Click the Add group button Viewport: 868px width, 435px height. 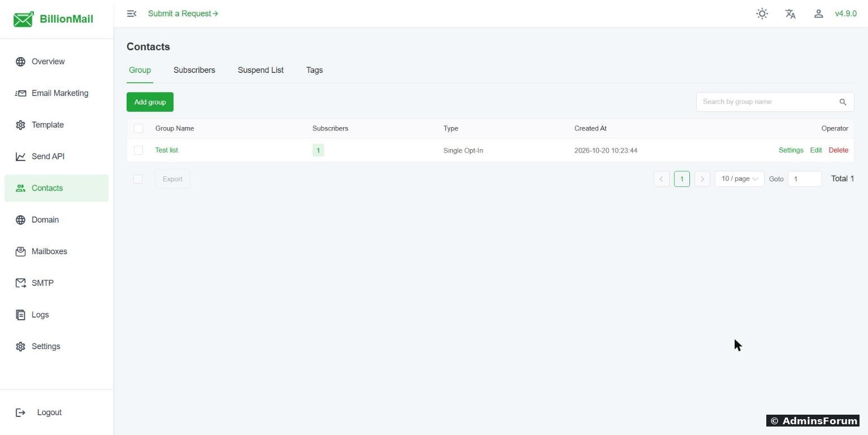(x=150, y=102)
